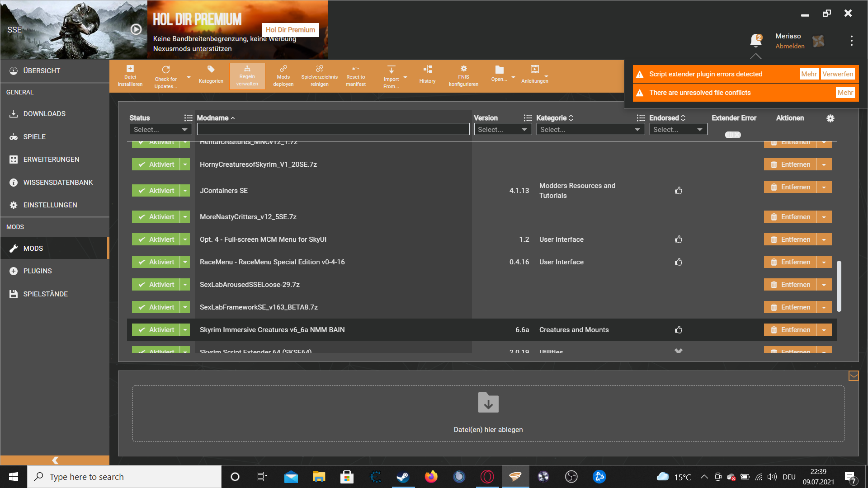Toggle the Extender Error filter switch
The height and width of the screenshot is (488, 868).
point(733,135)
